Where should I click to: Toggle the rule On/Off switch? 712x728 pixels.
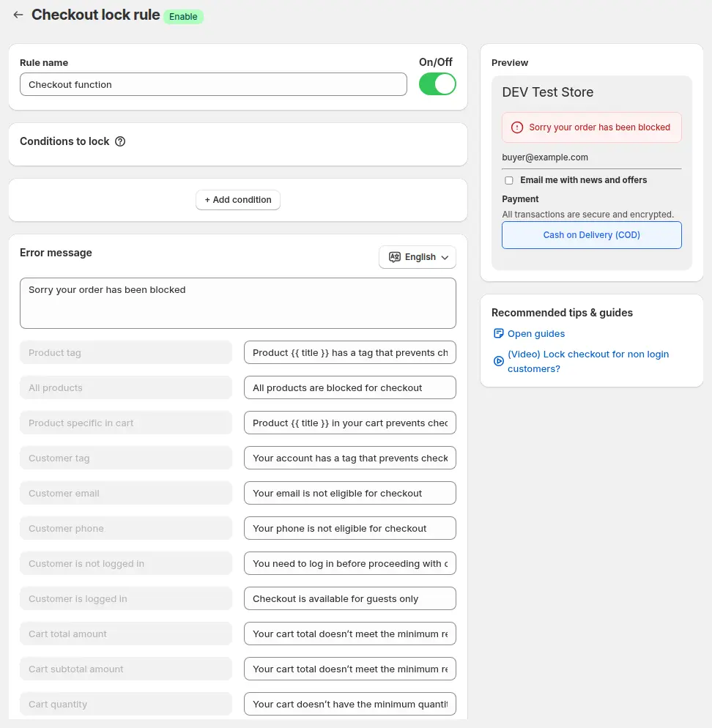point(437,84)
